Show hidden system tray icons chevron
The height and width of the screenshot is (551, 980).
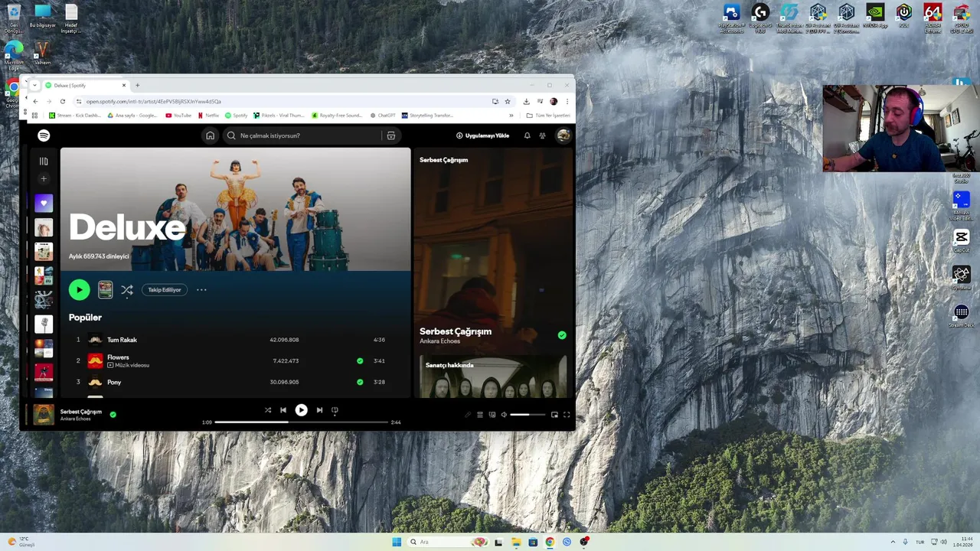(x=892, y=542)
